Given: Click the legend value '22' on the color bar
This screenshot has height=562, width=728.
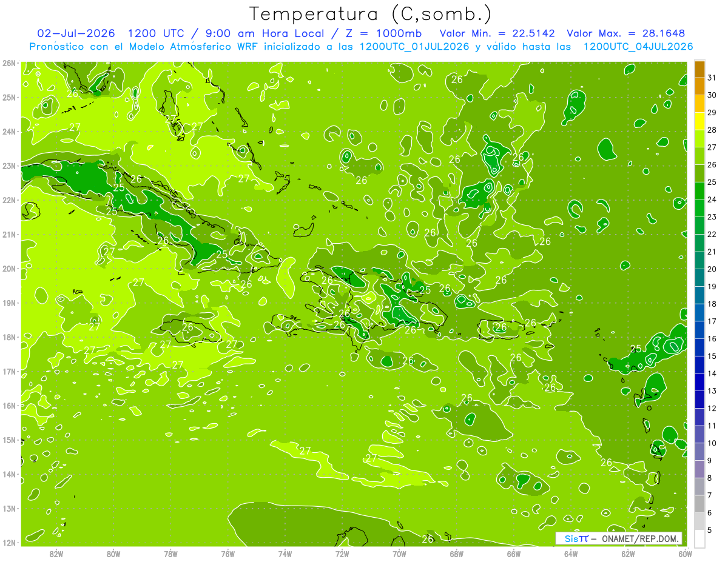Looking at the screenshot, I should click(x=712, y=235).
